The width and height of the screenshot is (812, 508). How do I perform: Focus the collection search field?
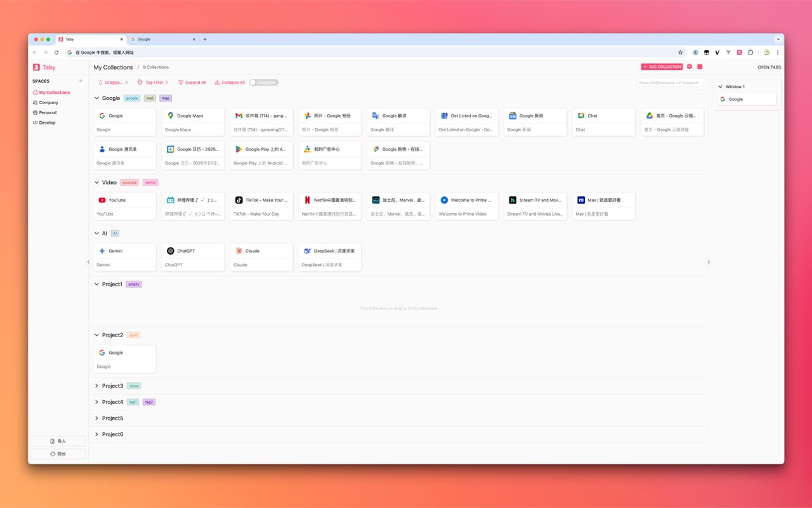pyautogui.click(x=669, y=83)
